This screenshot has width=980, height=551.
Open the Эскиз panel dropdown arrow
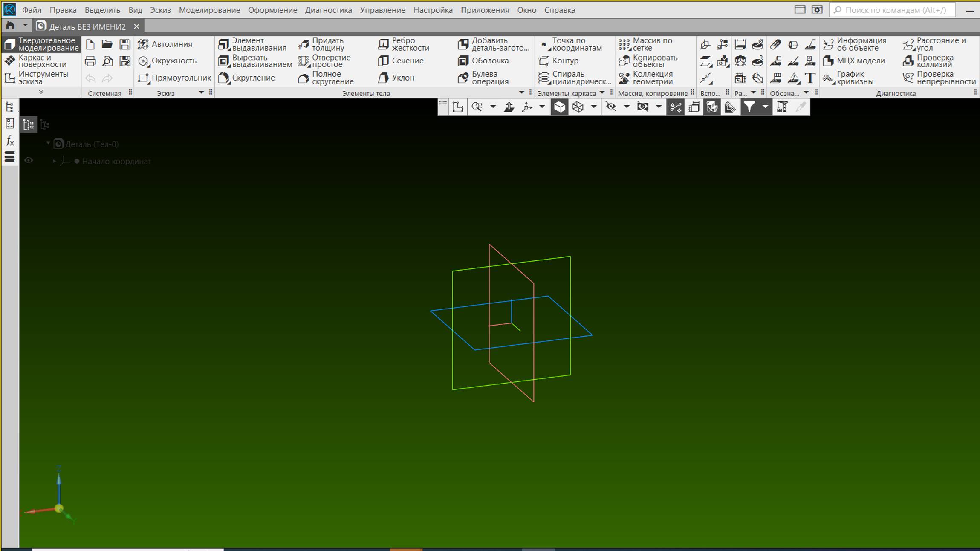pyautogui.click(x=201, y=93)
